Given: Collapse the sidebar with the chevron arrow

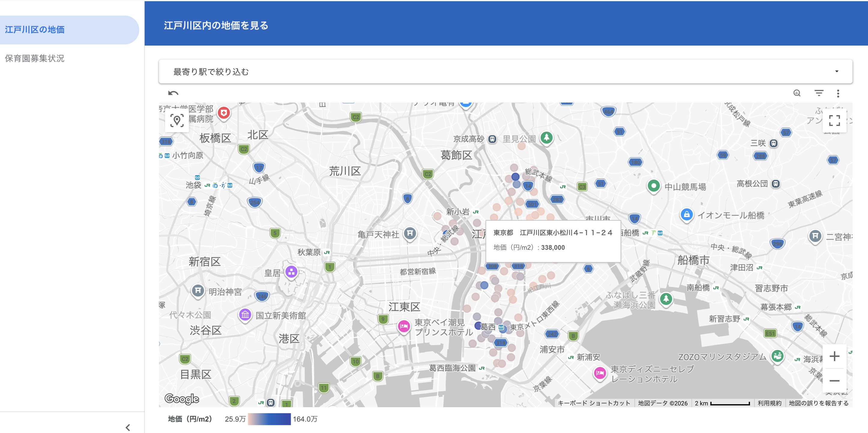Looking at the screenshot, I should 128,427.
